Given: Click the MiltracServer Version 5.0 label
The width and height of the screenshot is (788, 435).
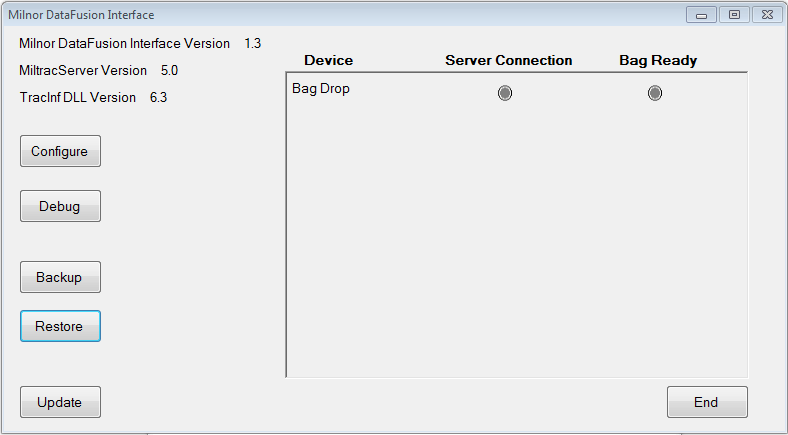Looking at the screenshot, I should [x=98, y=71].
